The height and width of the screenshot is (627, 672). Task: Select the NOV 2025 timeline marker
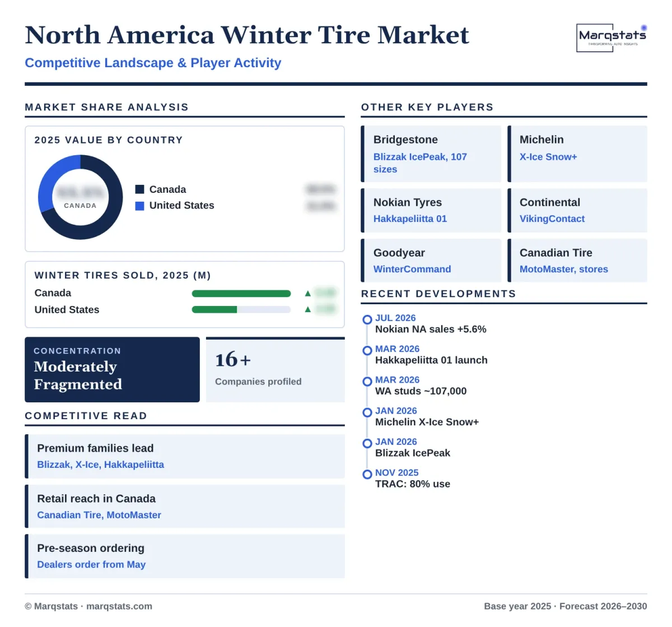click(x=367, y=475)
